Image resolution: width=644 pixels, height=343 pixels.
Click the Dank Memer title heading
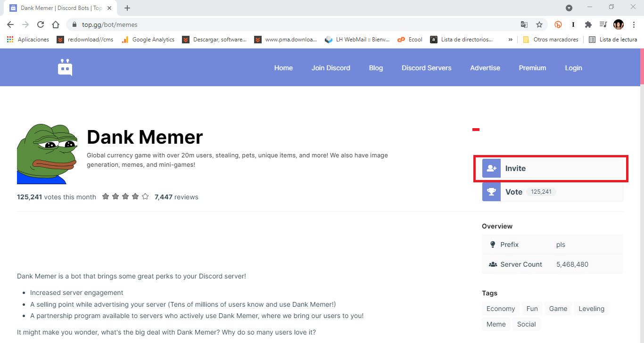145,137
